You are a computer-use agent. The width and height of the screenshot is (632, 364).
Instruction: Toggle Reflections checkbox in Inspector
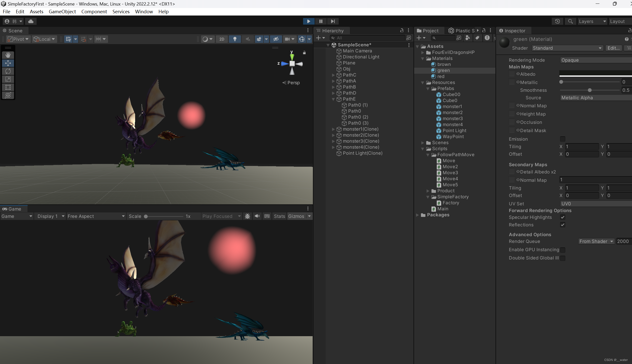[x=563, y=225]
